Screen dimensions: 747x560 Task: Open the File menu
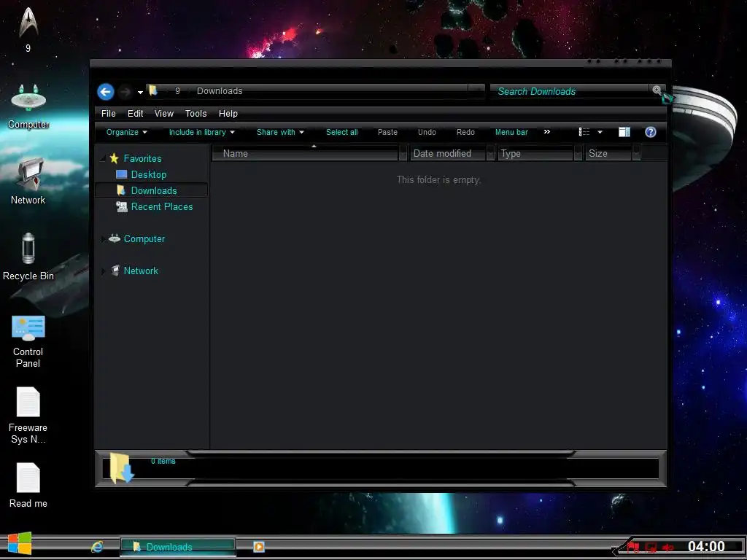108,113
